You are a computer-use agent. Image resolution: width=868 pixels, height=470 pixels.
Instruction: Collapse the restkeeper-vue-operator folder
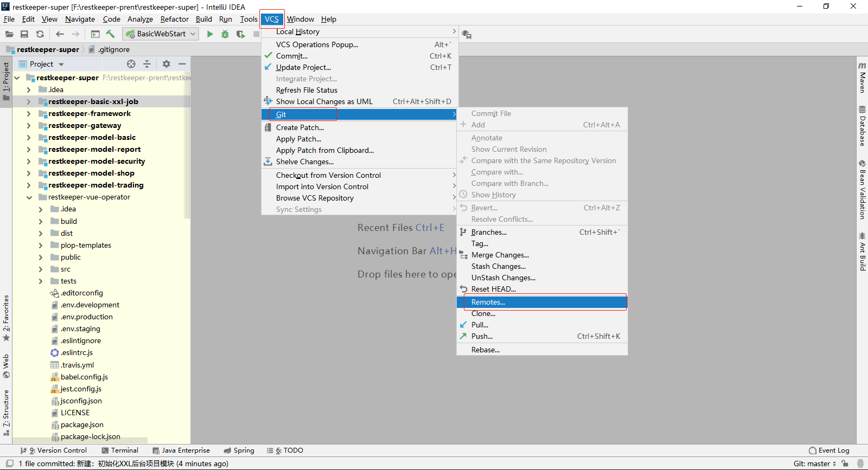coord(29,197)
